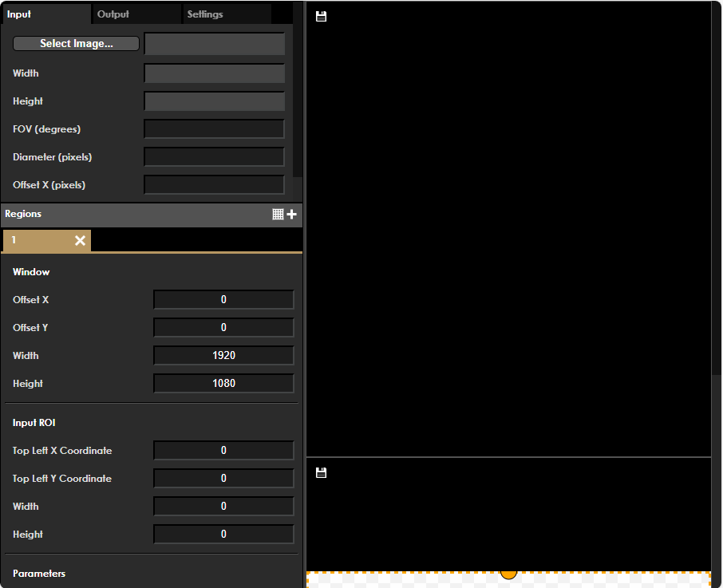Focus the Diameter (pixels) field
Screen dimensions: 723x588
click(x=214, y=157)
